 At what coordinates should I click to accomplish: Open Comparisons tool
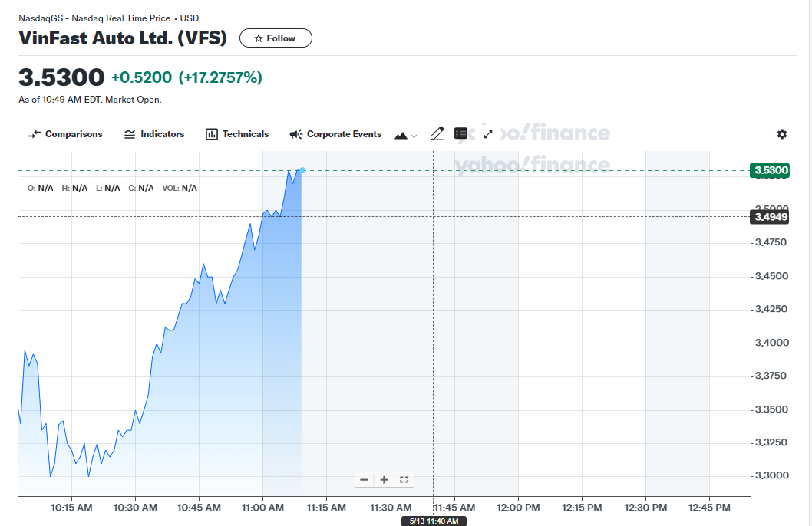click(x=64, y=134)
